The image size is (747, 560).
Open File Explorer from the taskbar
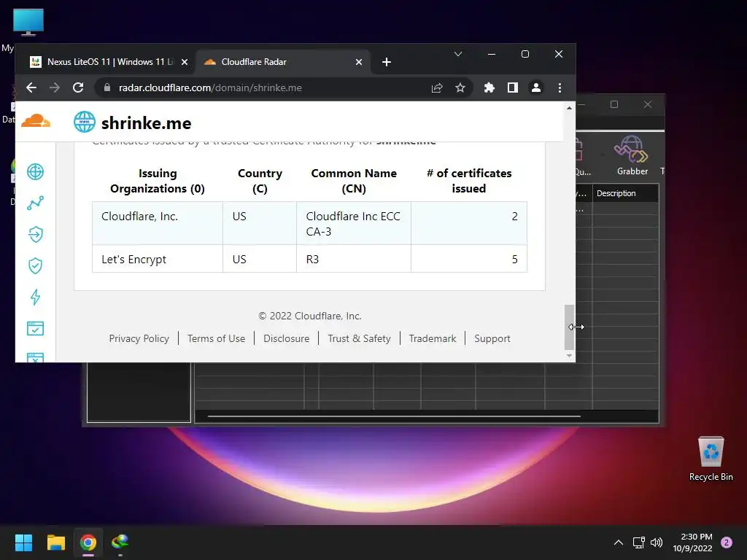pyautogui.click(x=55, y=542)
